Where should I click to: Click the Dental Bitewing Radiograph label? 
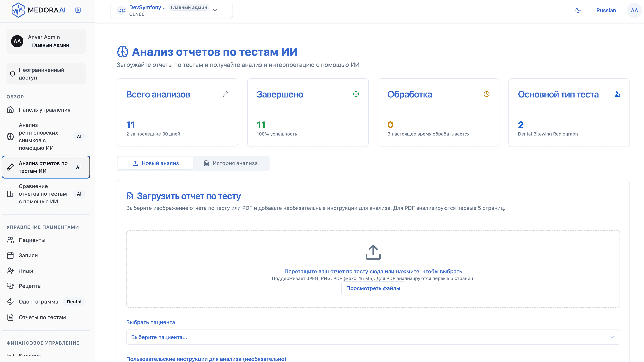coord(548,134)
